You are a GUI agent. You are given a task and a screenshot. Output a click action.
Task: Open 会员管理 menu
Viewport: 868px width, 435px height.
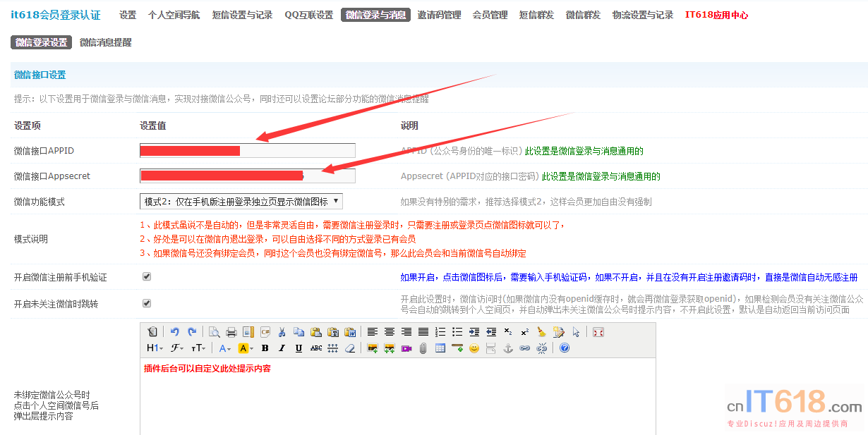490,15
